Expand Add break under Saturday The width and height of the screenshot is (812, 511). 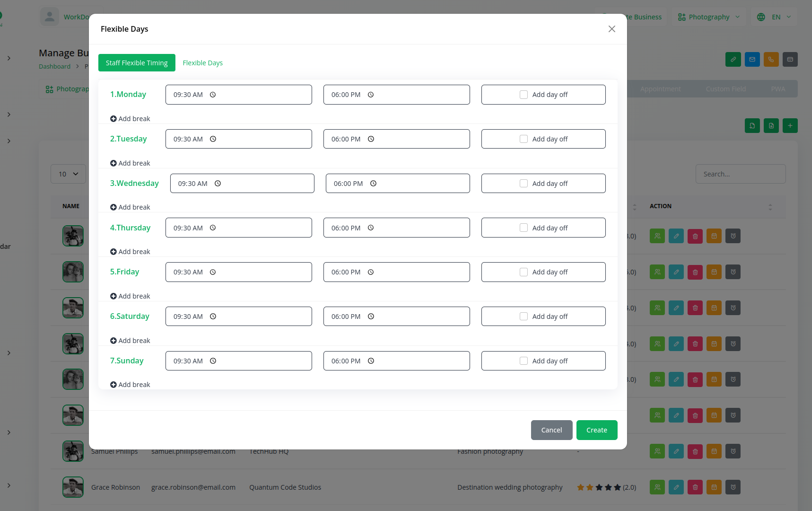pos(130,341)
